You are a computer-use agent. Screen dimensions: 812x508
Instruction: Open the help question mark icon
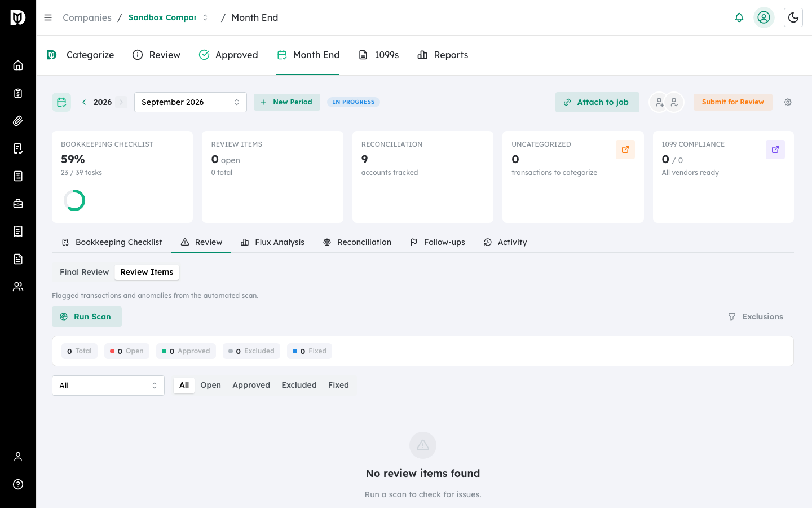coord(18,484)
